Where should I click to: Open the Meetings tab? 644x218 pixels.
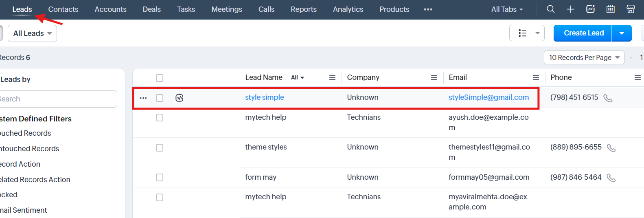(x=227, y=9)
